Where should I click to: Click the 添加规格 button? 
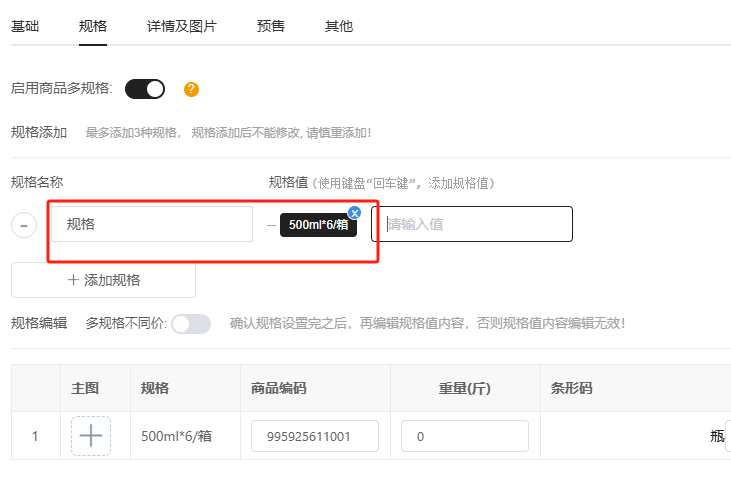pyautogui.click(x=103, y=280)
